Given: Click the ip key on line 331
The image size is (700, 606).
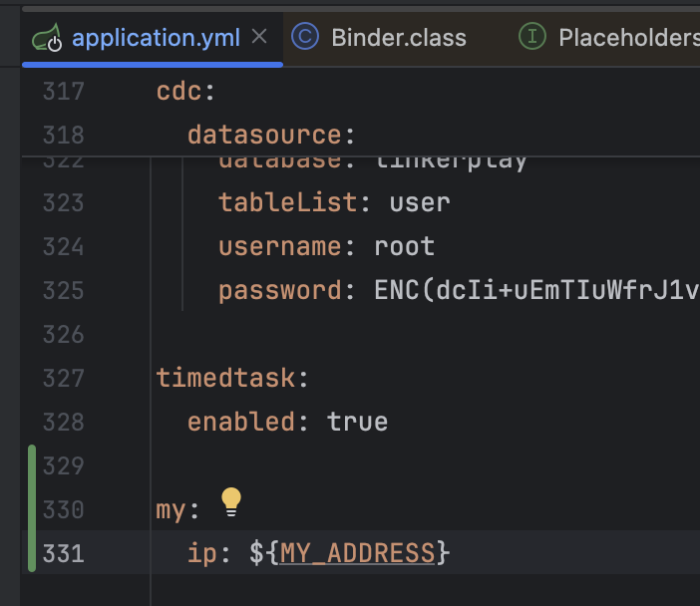Looking at the screenshot, I should coord(202,552).
